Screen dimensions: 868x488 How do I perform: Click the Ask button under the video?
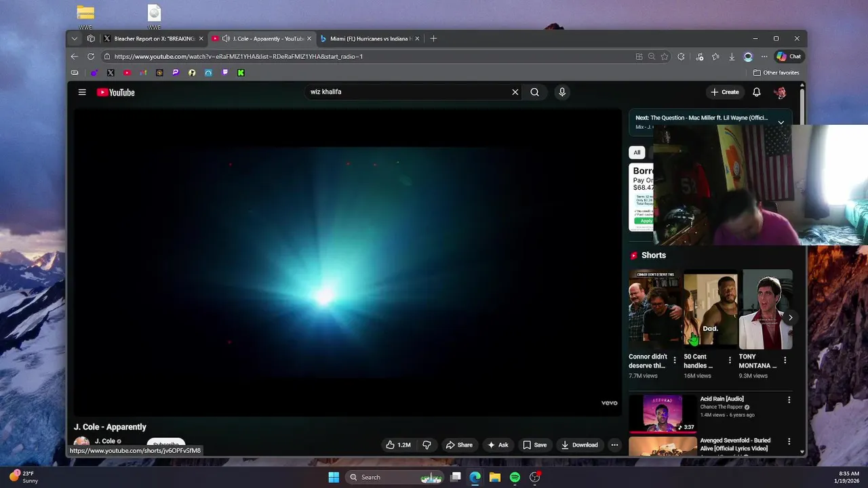[497, 445]
